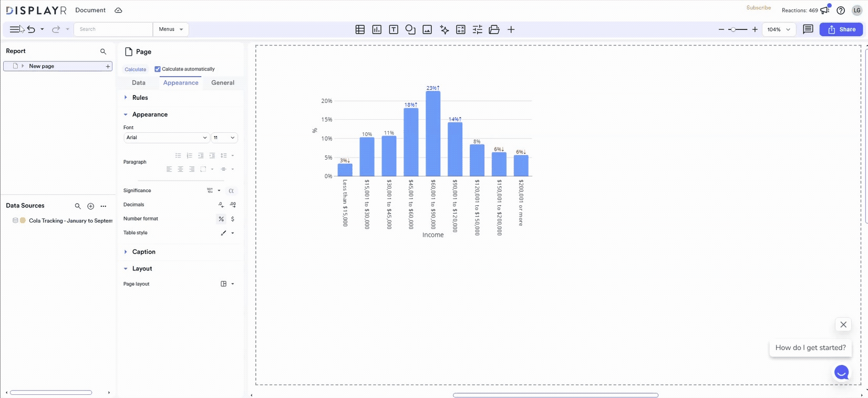Open the Arial font dropdown
Screen dimensions: 868x398
(x=167, y=138)
